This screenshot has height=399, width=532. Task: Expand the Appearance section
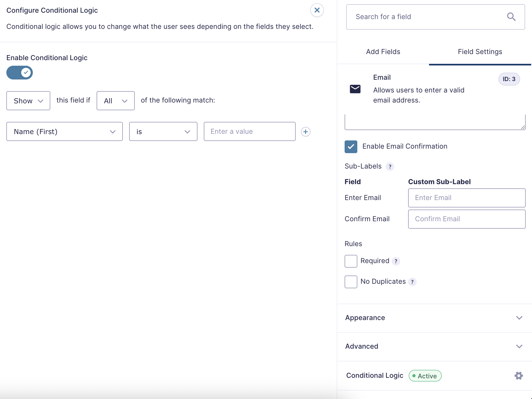point(434,318)
